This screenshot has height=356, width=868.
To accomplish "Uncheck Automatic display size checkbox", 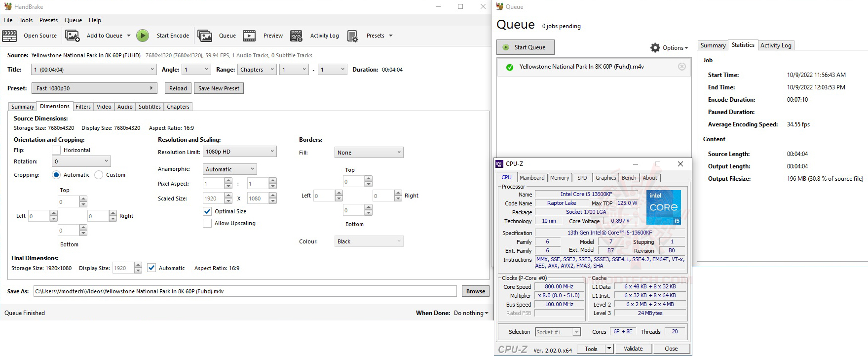I will (x=151, y=268).
